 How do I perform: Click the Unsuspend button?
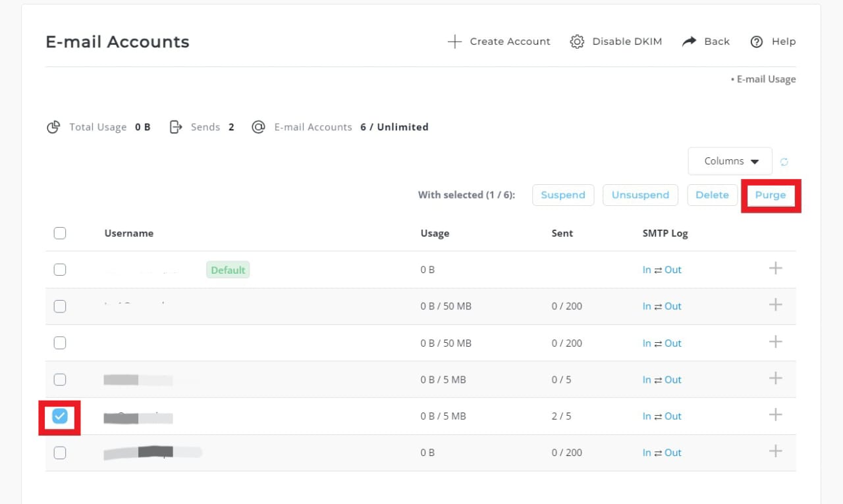640,195
